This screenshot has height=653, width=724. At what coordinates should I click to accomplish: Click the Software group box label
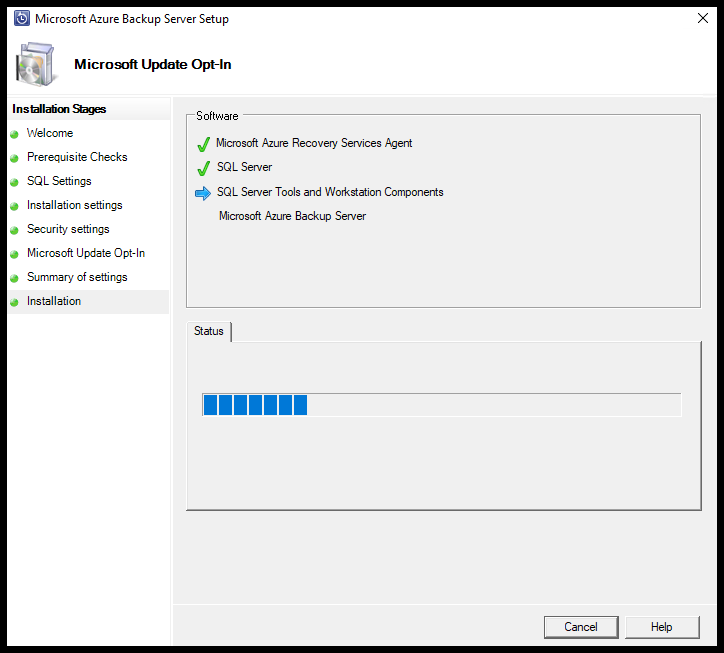(x=217, y=116)
